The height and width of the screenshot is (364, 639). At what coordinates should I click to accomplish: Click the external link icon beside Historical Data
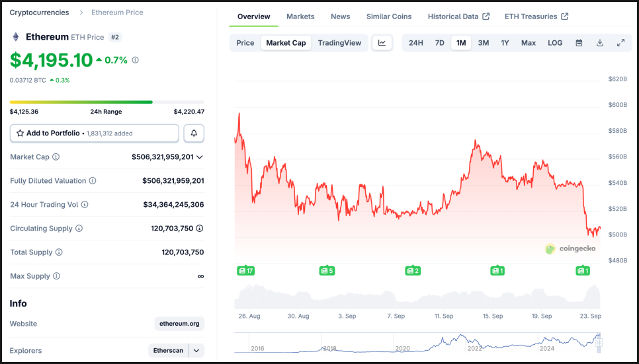pos(486,17)
